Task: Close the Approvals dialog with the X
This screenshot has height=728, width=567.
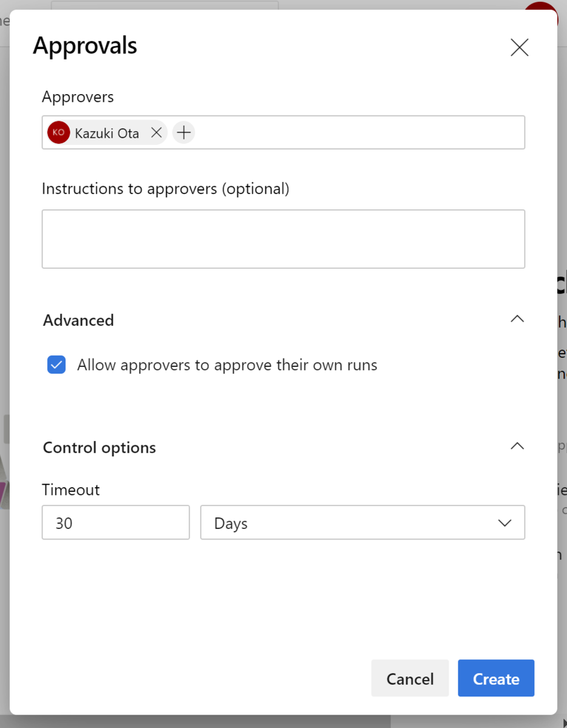Action: 519,47
